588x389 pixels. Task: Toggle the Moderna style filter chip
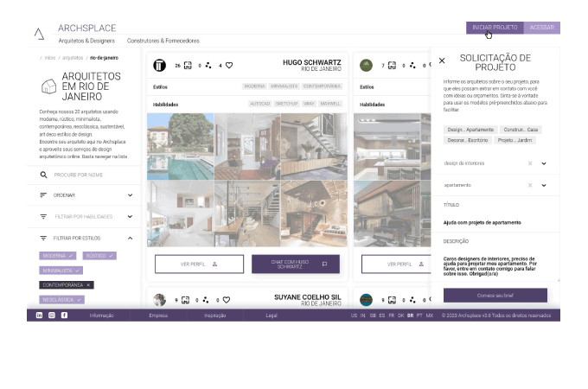(58, 256)
